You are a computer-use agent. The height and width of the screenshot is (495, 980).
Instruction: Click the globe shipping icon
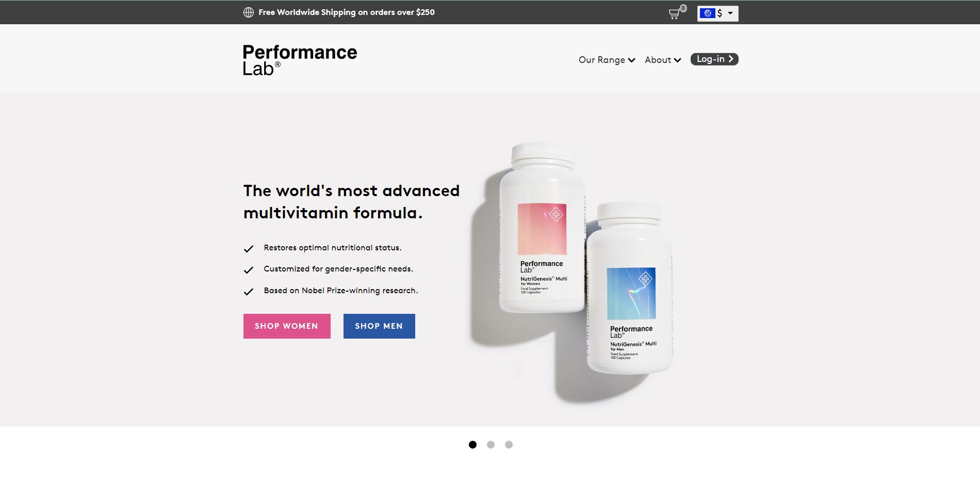(249, 12)
